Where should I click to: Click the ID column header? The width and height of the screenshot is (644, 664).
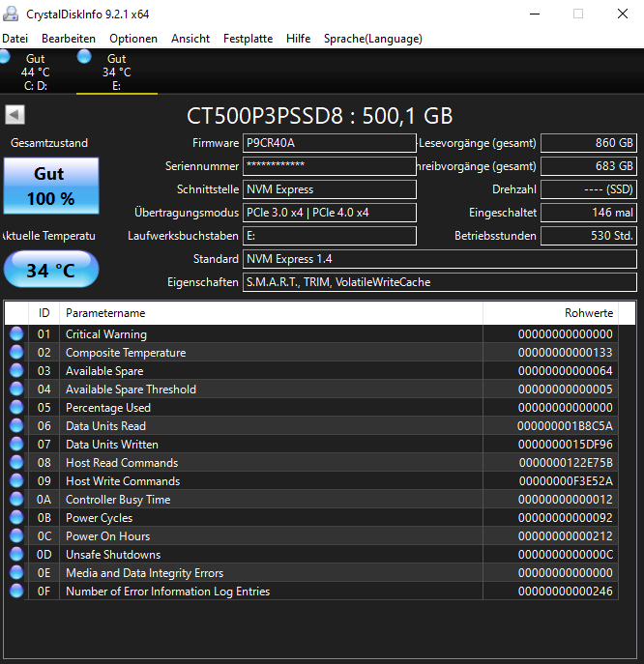(x=44, y=313)
